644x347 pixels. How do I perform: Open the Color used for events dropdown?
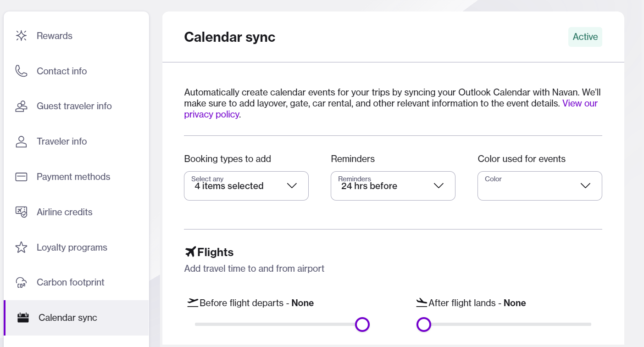point(539,186)
